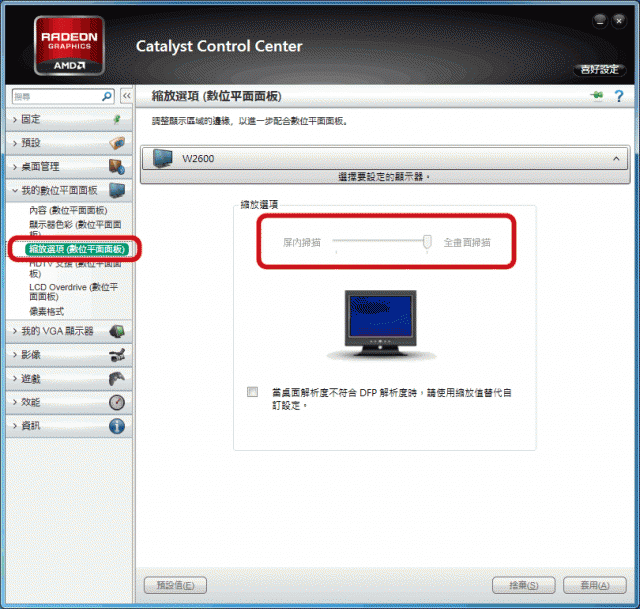
Task: Click the slider track near 屏內掃描
Action: tap(337, 240)
